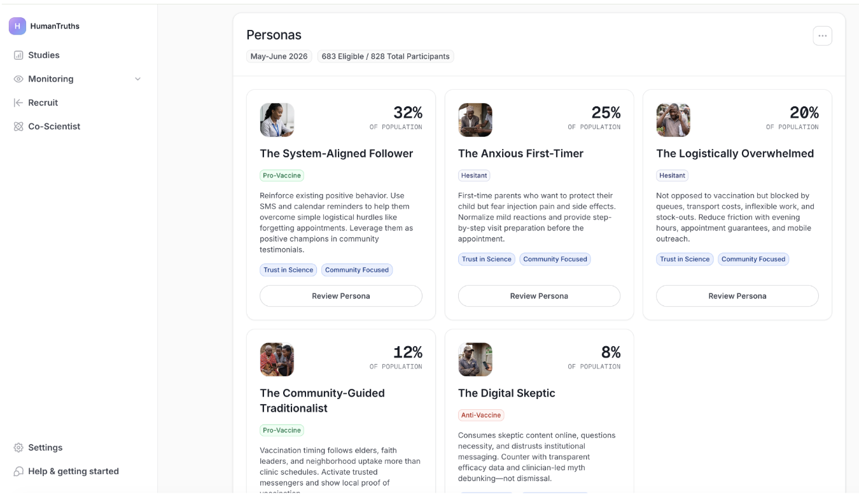This screenshot has width=859, height=504.
Task: Click the Recruit arrow icon
Action: pyautogui.click(x=18, y=102)
